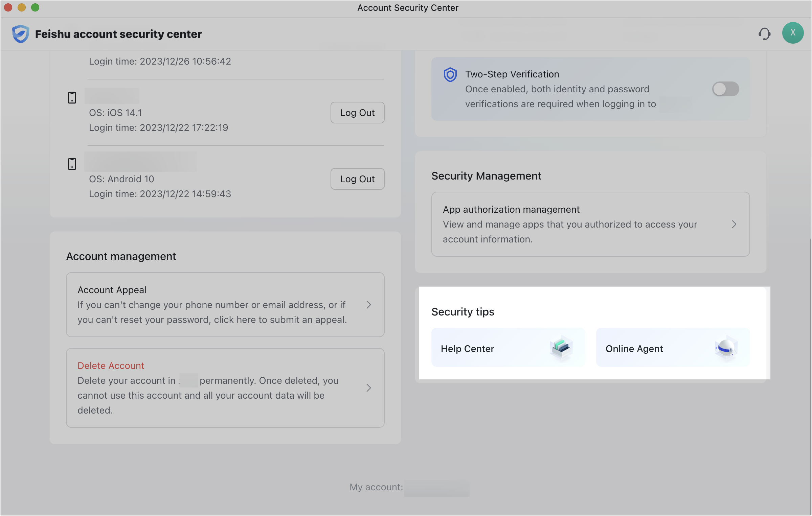
Task: Click the Two-Step Verification title text
Action: tap(512, 74)
